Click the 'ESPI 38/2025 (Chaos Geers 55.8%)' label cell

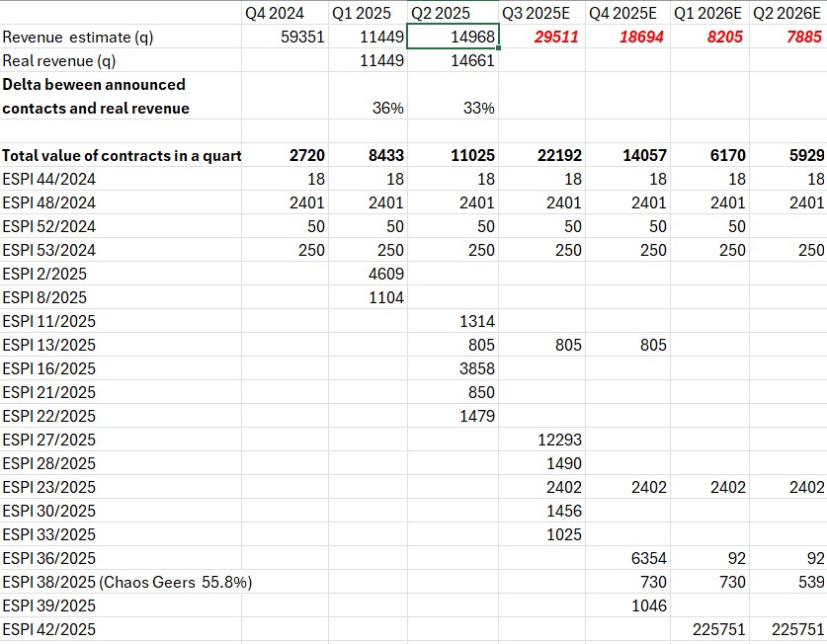pos(126,582)
